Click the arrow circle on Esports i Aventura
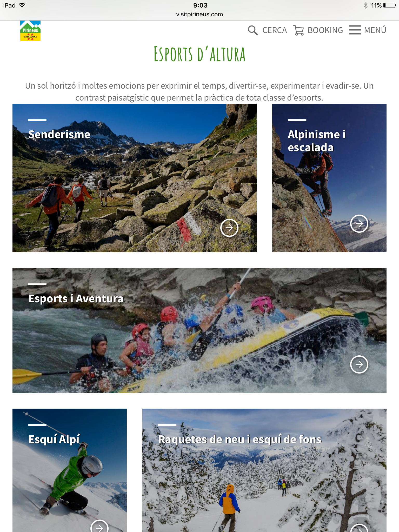 coord(359,364)
